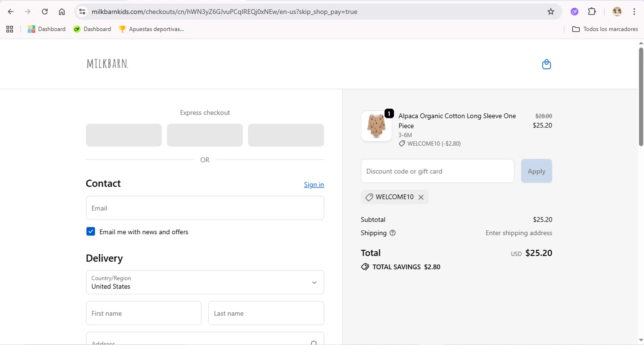Remove the WELCOME10 discount code
Viewport: 644px width, 345px height.
(421, 197)
